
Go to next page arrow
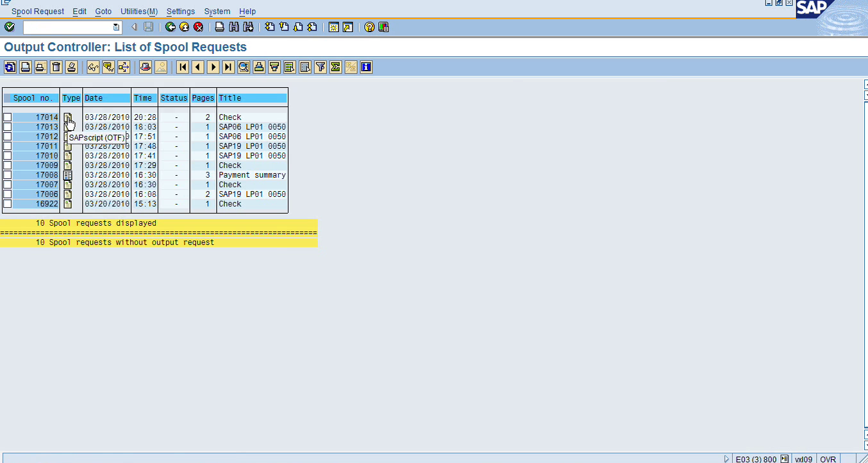tap(213, 67)
